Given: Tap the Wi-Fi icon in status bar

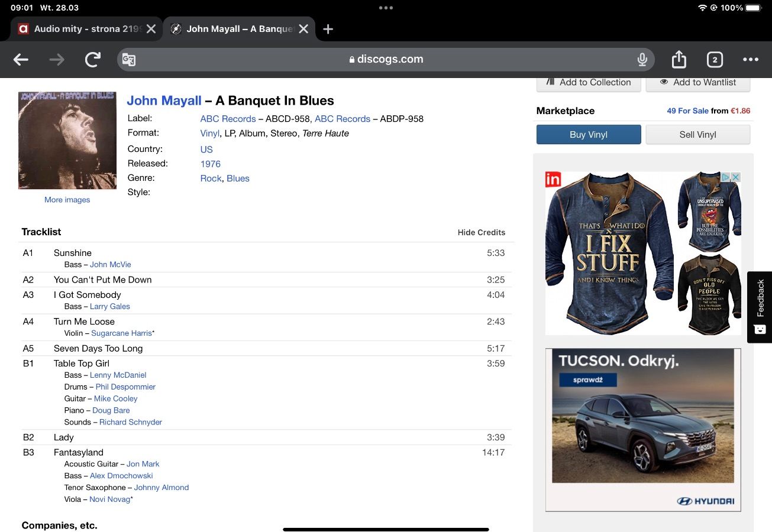Looking at the screenshot, I should (703, 8).
